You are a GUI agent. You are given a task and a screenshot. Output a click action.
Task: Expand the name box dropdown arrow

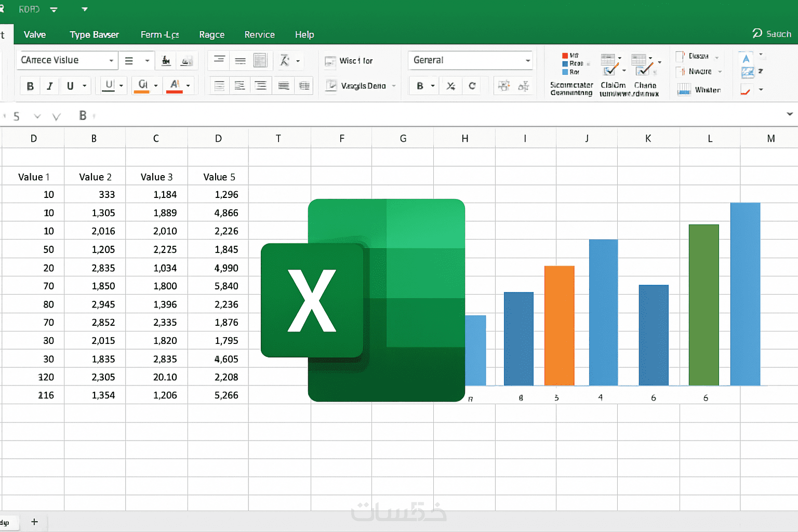[37, 116]
